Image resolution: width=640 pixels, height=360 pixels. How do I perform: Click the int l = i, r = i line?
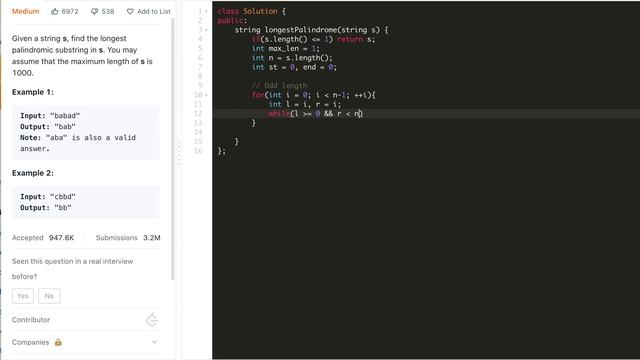(x=305, y=104)
